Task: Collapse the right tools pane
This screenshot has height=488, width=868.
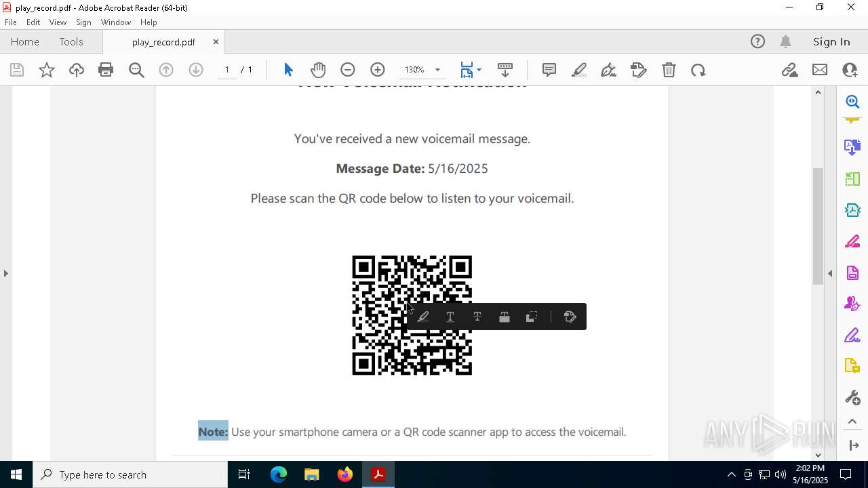Action: pyautogui.click(x=830, y=273)
